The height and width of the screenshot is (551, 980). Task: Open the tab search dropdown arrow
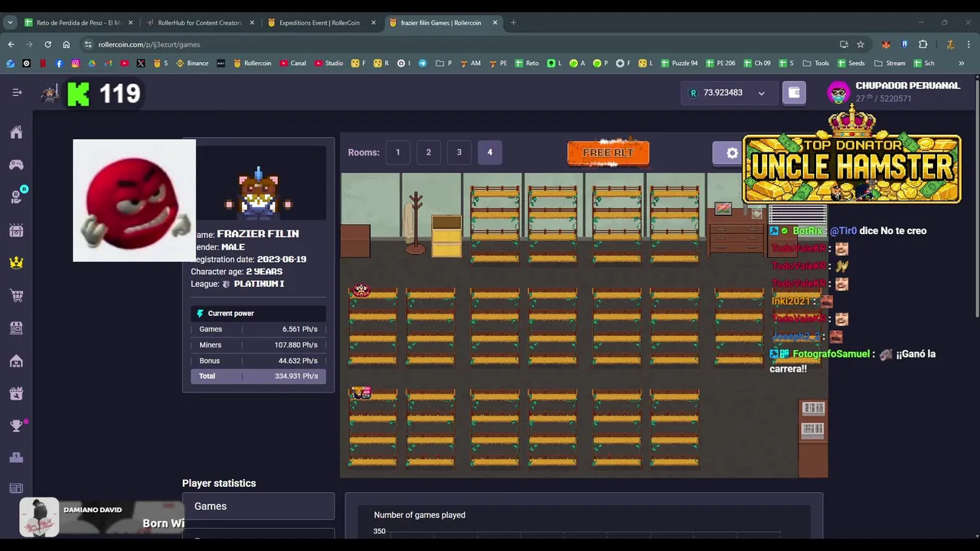(10, 22)
